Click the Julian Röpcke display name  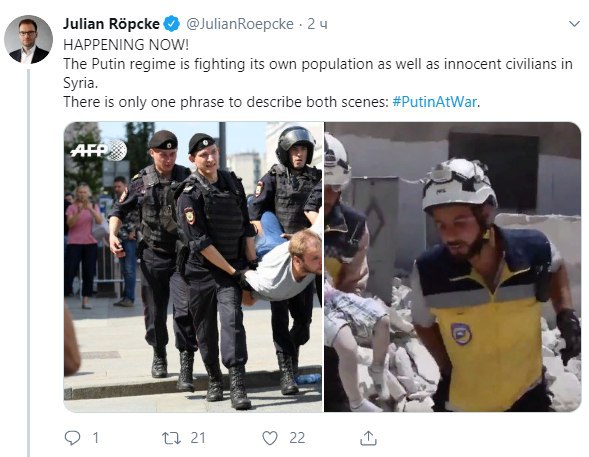point(111,24)
